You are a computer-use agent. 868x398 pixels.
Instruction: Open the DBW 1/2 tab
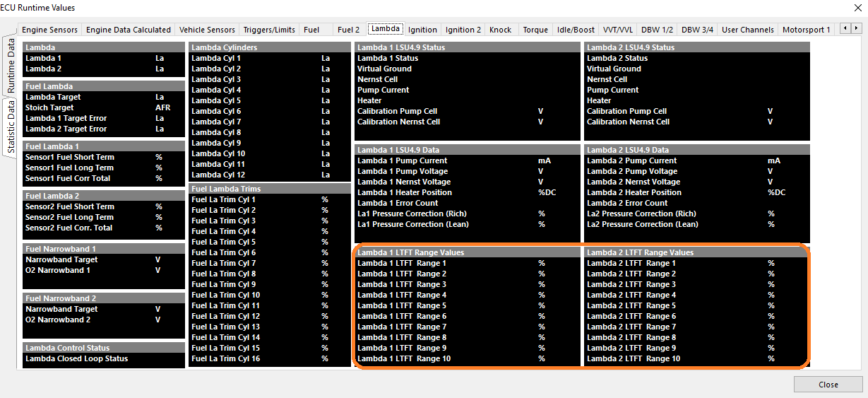[x=658, y=30]
